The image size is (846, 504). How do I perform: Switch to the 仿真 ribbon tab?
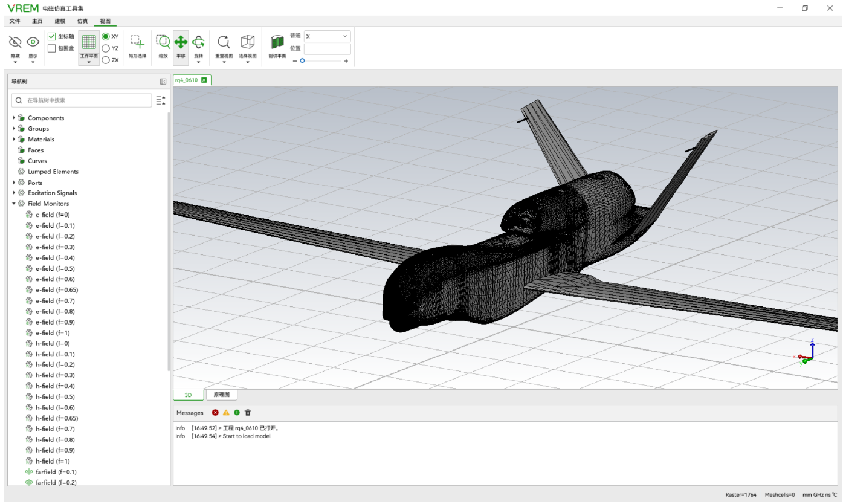tap(82, 21)
